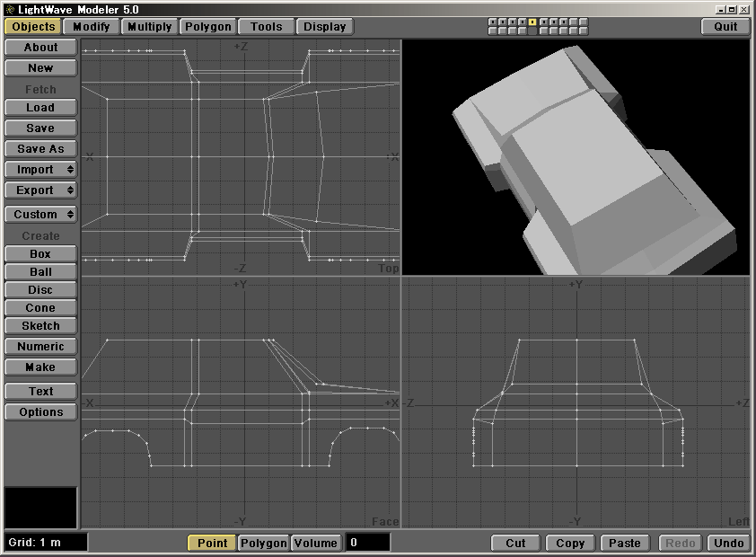Viewport: 756px width, 557px height.
Task: Select foreground layer 1 button
Action: coord(493,22)
